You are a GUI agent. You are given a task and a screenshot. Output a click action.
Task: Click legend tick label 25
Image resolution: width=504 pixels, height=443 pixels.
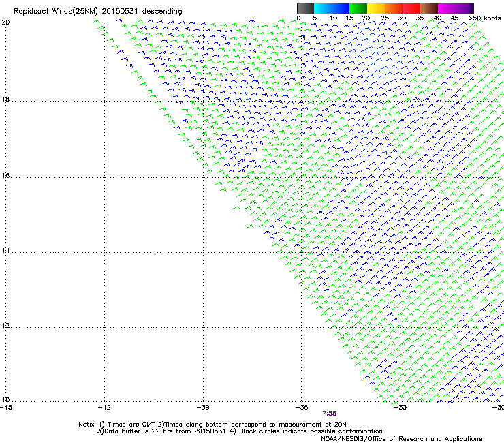click(x=385, y=18)
